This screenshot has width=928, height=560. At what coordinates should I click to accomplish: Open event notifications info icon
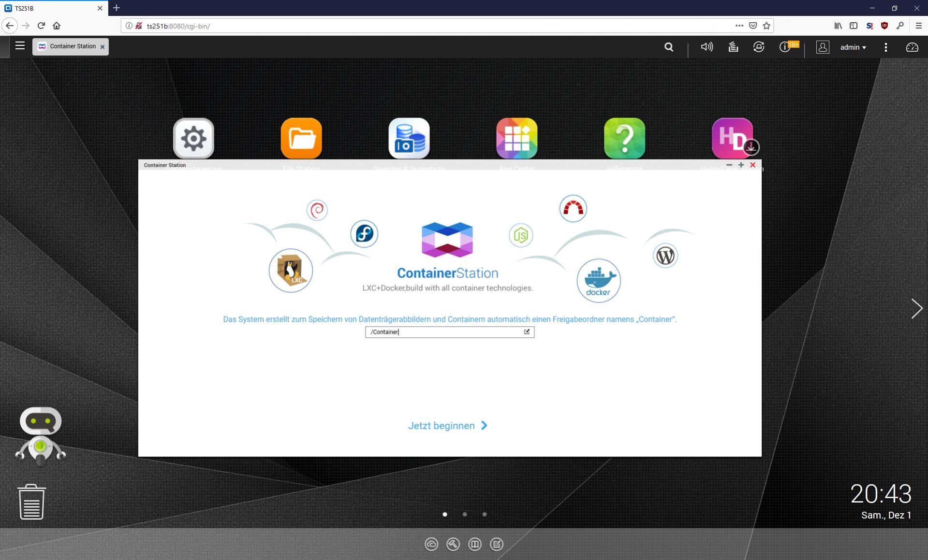(784, 47)
